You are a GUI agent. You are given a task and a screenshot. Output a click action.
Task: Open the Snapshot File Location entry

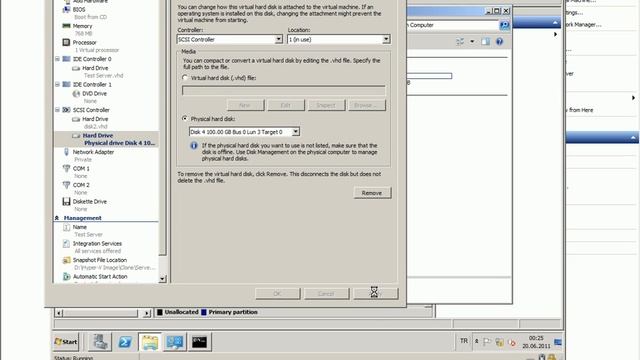tap(100, 260)
